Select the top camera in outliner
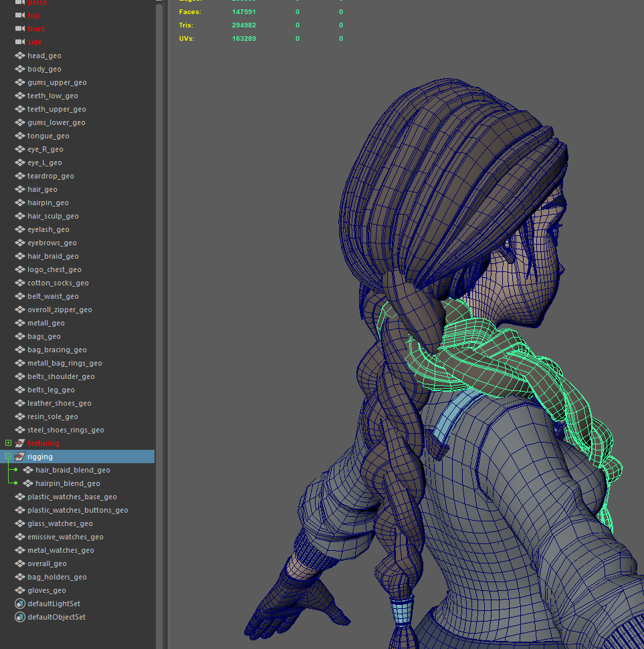644x649 pixels. pos(33,15)
